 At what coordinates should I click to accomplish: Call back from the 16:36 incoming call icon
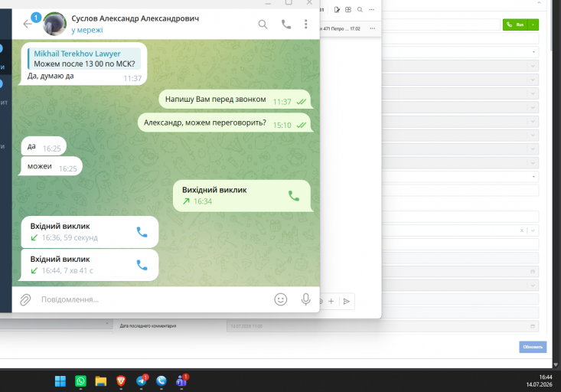pyautogui.click(x=142, y=232)
